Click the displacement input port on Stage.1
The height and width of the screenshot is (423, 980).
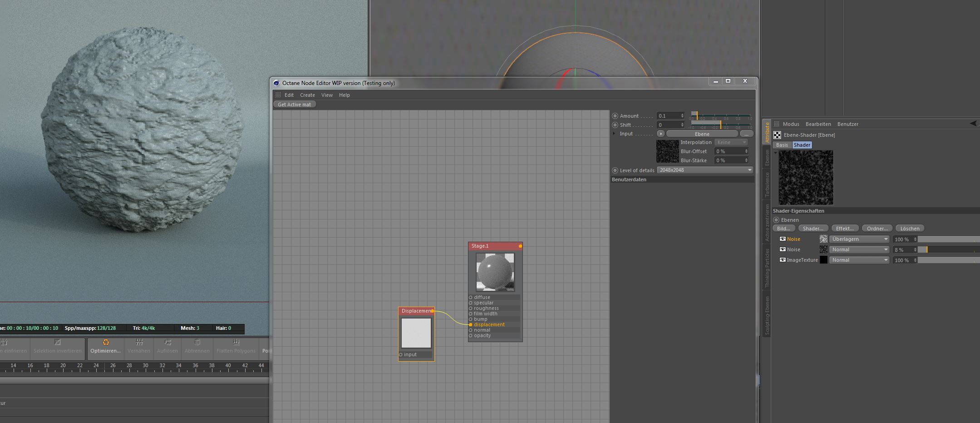pos(471,324)
